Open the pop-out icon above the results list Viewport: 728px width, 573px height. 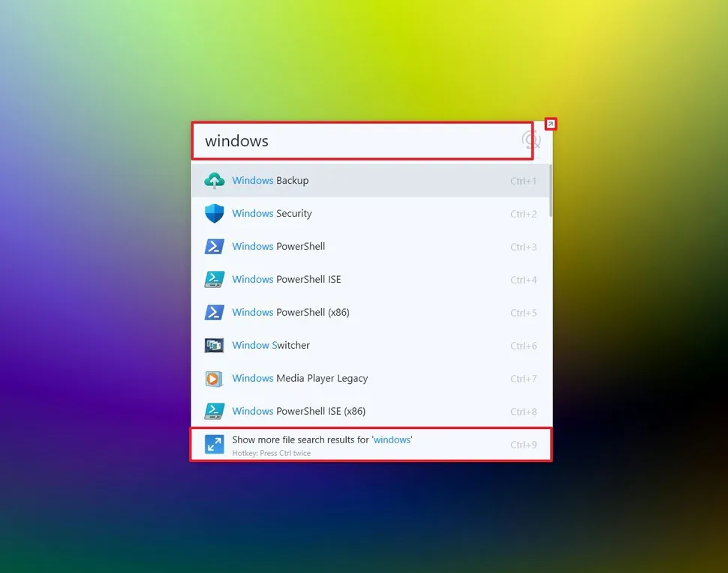pos(551,123)
